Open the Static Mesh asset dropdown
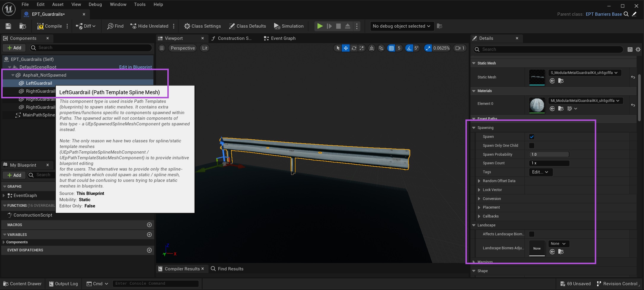 pyautogui.click(x=584, y=73)
